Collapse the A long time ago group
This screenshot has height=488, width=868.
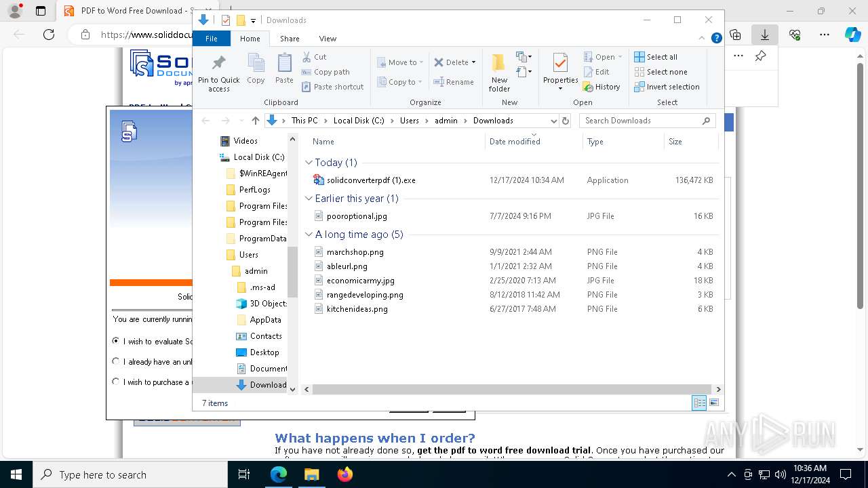click(309, 235)
